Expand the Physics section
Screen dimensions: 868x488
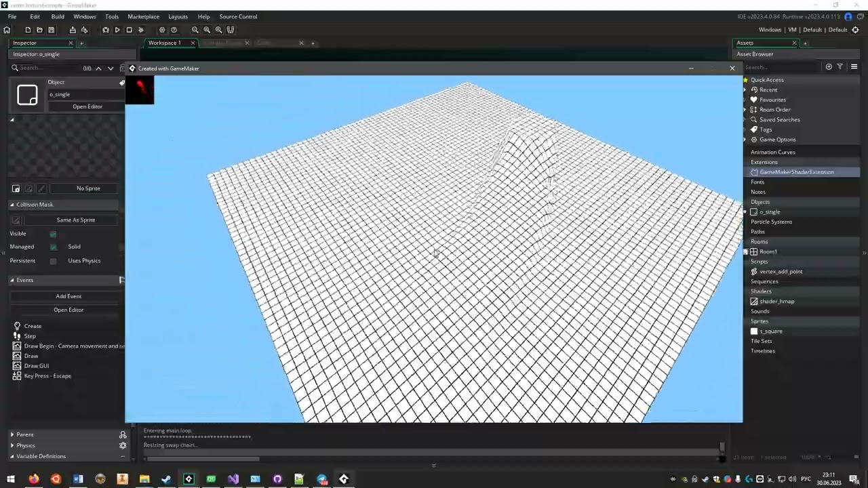pyautogui.click(x=12, y=445)
